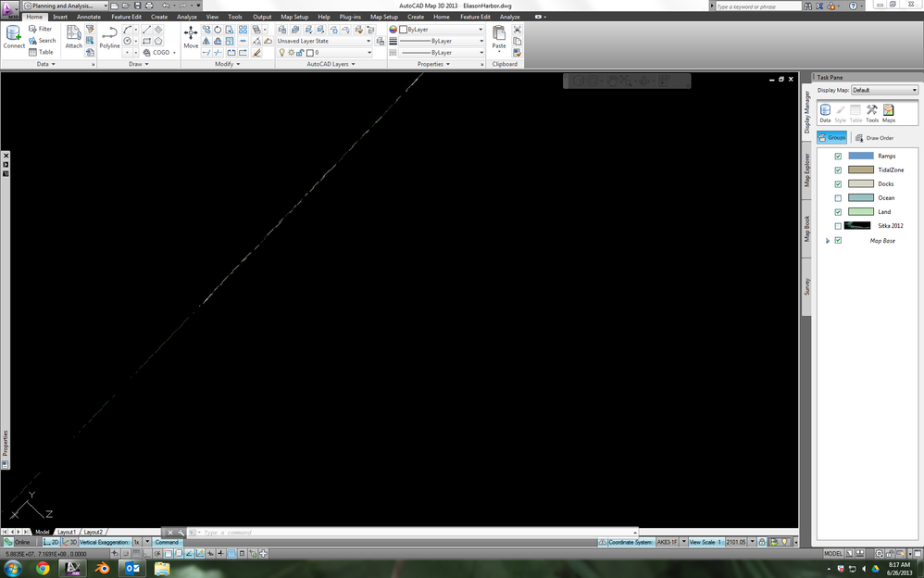924x578 pixels.
Task: Click the Online status button
Action: coord(18,542)
